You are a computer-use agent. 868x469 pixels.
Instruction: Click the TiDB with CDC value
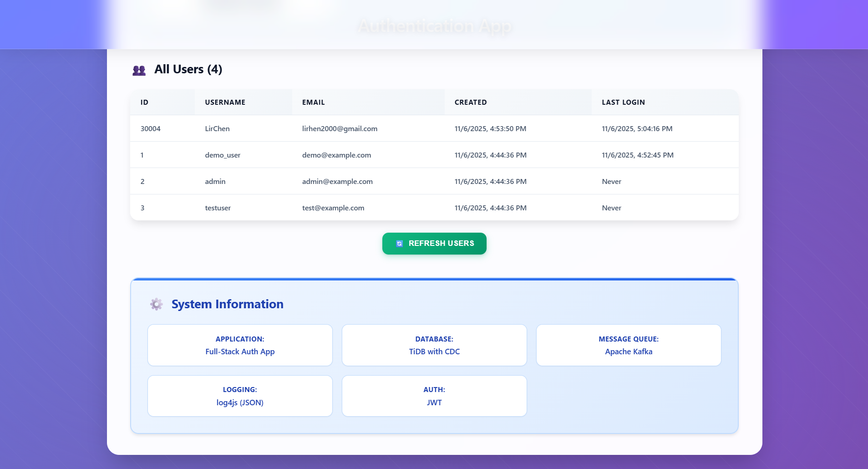coord(434,352)
